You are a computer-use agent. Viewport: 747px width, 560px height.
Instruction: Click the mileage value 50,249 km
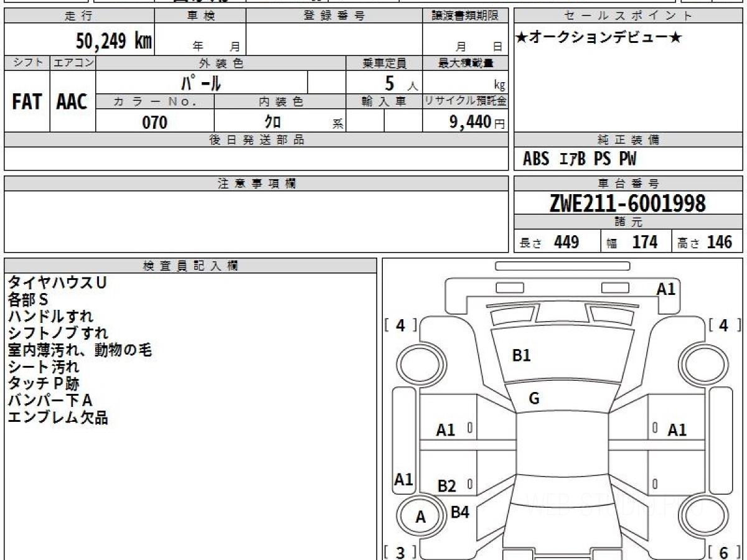coord(114,41)
